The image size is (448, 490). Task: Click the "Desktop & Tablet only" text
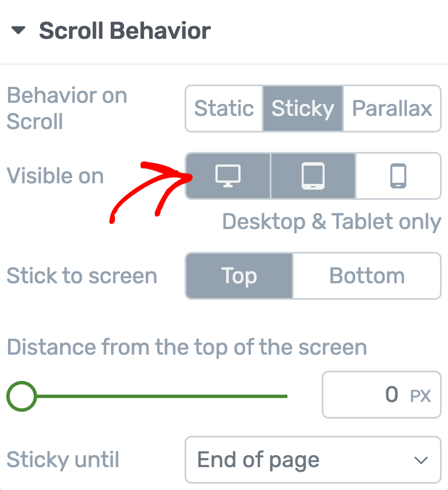coord(331,222)
